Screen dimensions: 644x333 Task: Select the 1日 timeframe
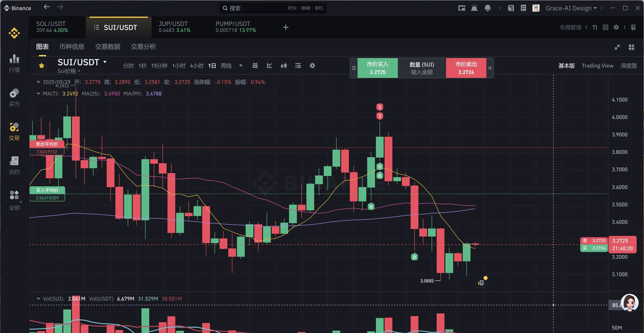coord(212,66)
